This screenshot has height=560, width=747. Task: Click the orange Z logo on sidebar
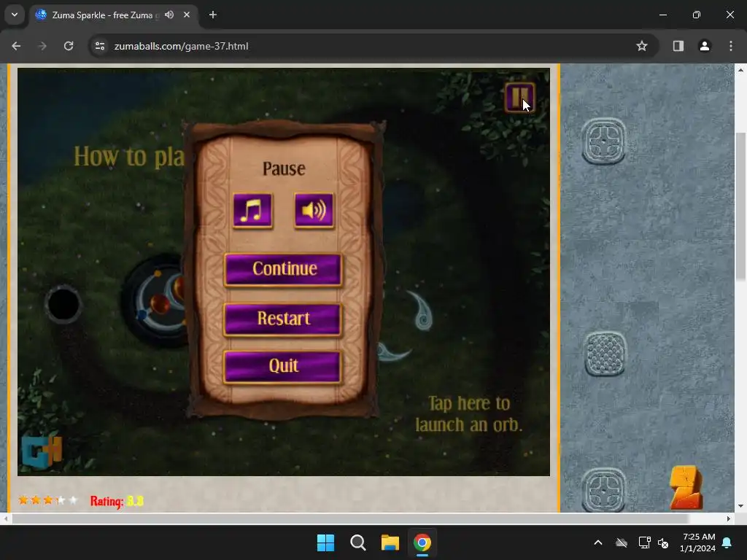pos(686,488)
